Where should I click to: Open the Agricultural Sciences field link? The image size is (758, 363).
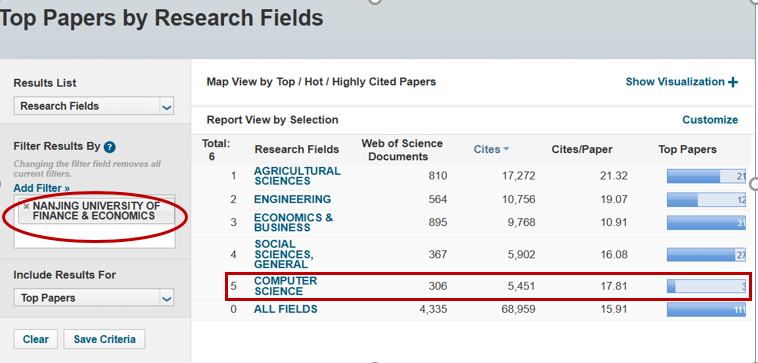(297, 176)
